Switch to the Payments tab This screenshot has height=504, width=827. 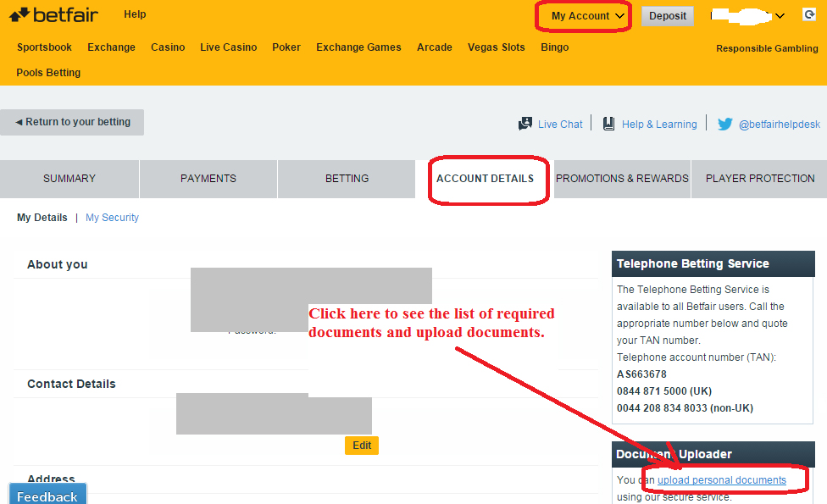click(208, 179)
